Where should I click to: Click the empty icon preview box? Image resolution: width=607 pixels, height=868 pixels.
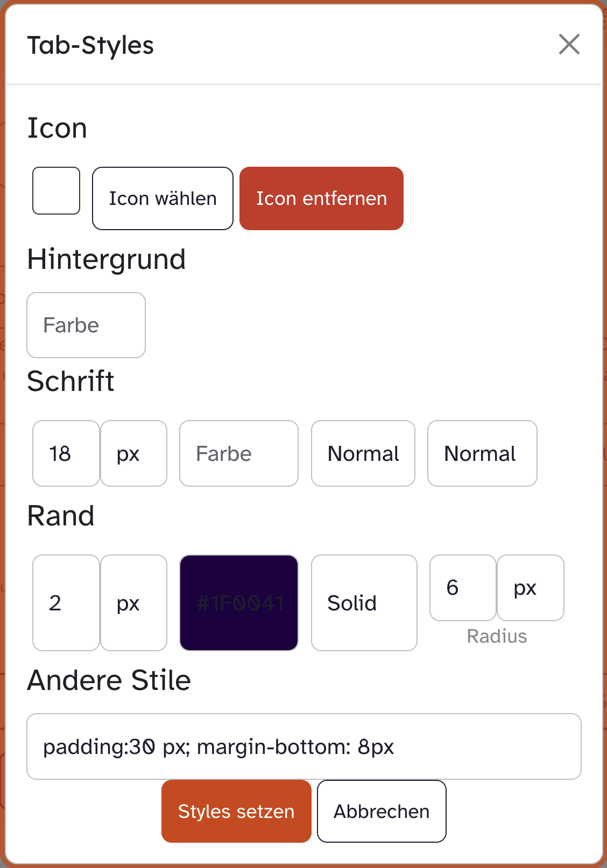(56, 191)
